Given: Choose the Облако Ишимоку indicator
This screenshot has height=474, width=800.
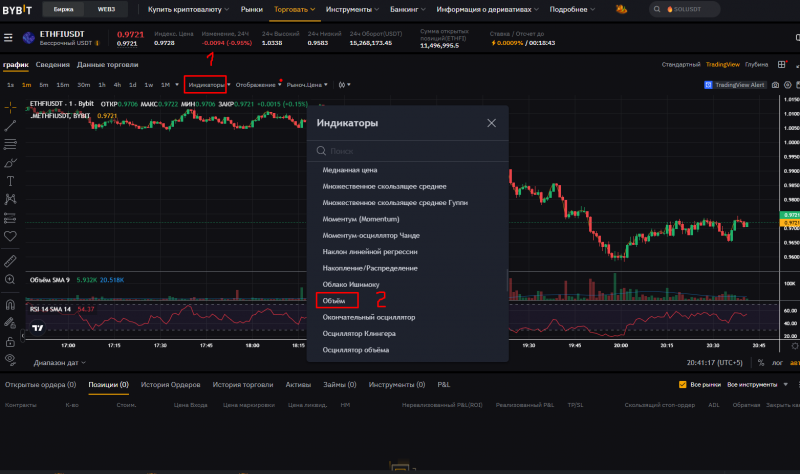Looking at the screenshot, I should point(351,284).
